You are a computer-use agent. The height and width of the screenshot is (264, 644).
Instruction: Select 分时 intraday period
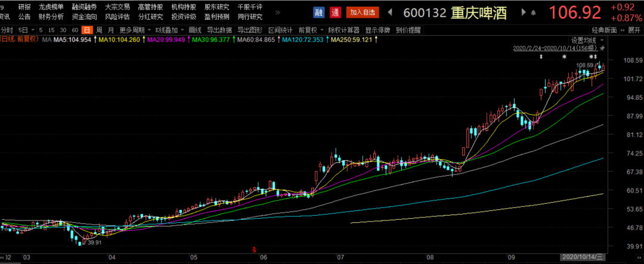[x=7, y=30]
